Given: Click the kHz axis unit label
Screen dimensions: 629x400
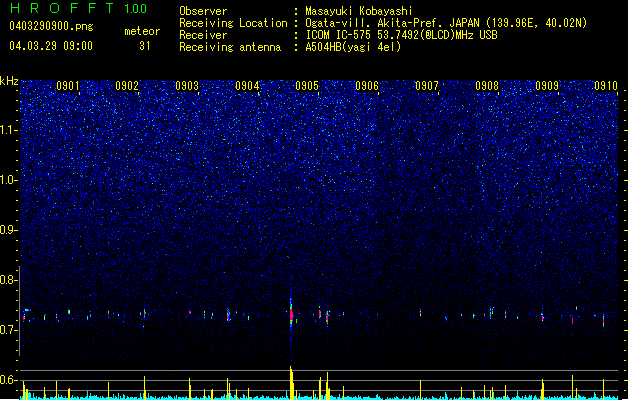Looking at the screenshot, I should point(9,81).
